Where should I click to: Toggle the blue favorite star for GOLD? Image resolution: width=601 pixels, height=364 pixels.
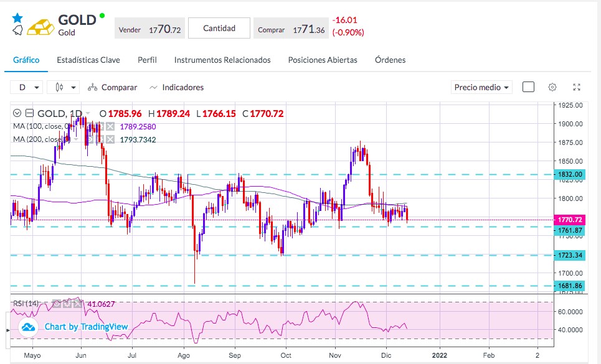[x=17, y=17]
